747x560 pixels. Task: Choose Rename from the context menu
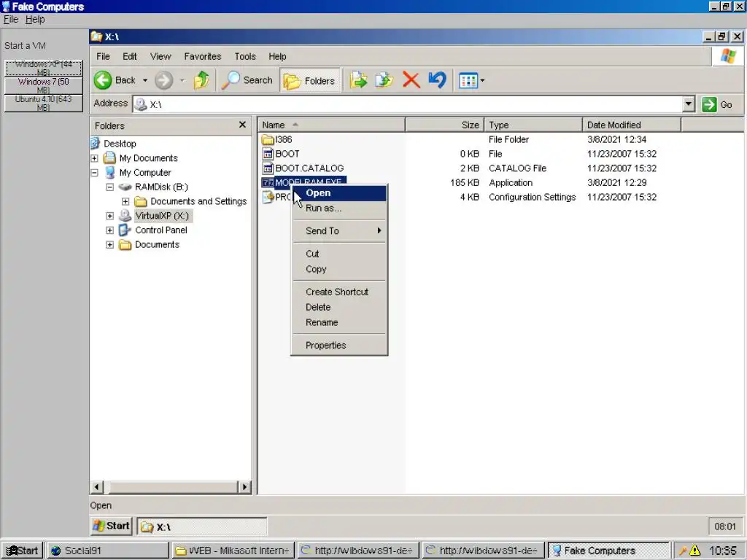tap(339, 322)
